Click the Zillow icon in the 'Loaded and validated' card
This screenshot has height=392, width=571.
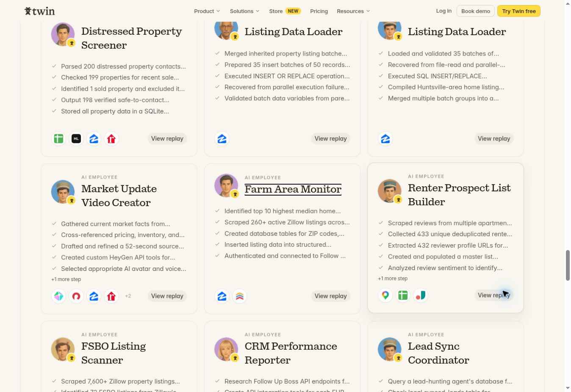tap(385, 139)
